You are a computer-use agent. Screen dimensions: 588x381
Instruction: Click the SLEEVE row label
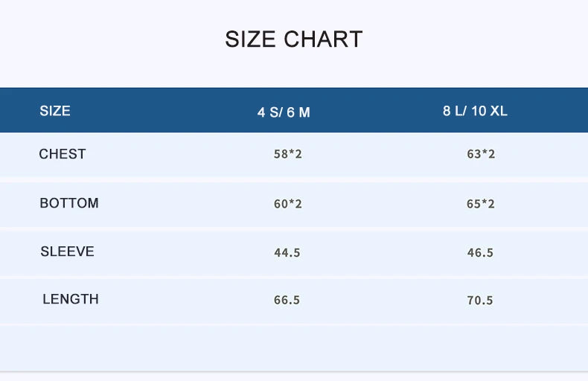click(x=67, y=252)
